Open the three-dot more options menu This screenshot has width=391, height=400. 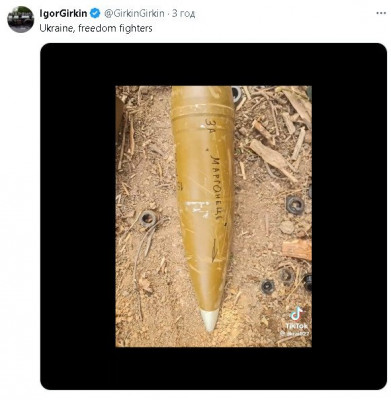381,13
